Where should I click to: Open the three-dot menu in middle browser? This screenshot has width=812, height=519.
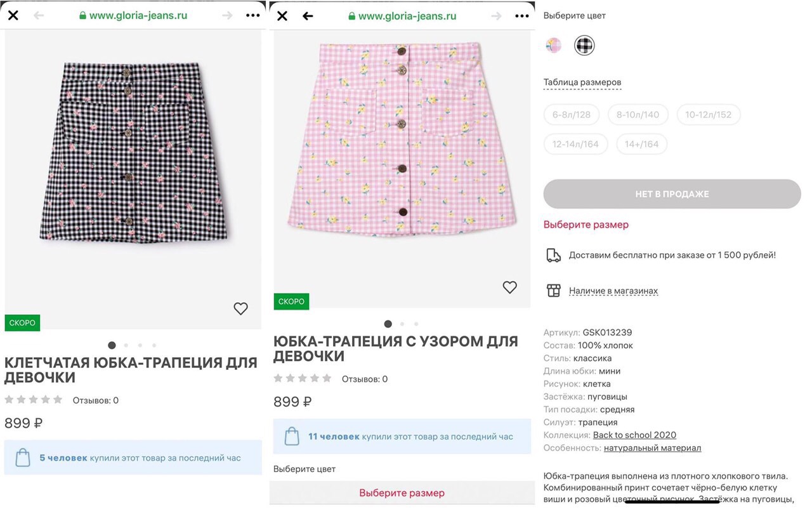[x=521, y=16]
